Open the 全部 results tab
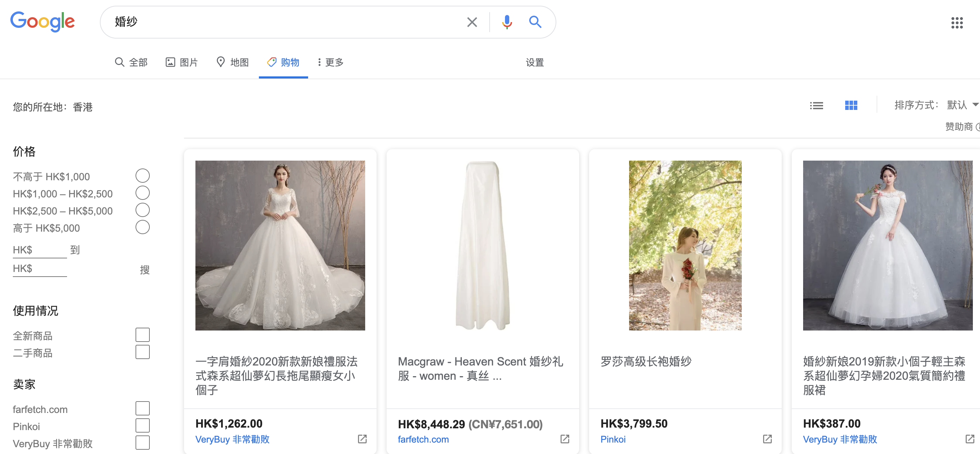Viewport: 980px width, 454px height. click(x=131, y=62)
